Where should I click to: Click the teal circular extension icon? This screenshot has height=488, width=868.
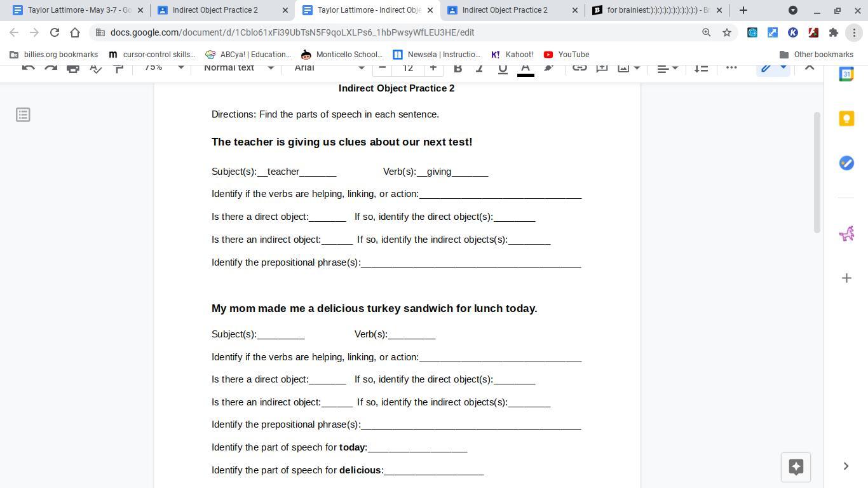pos(752,32)
